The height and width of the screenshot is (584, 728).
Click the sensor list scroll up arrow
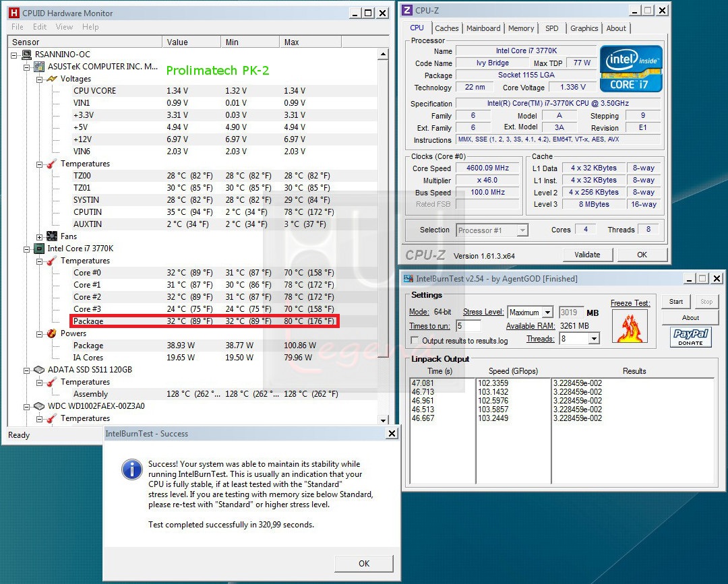(x=383, y=55)
